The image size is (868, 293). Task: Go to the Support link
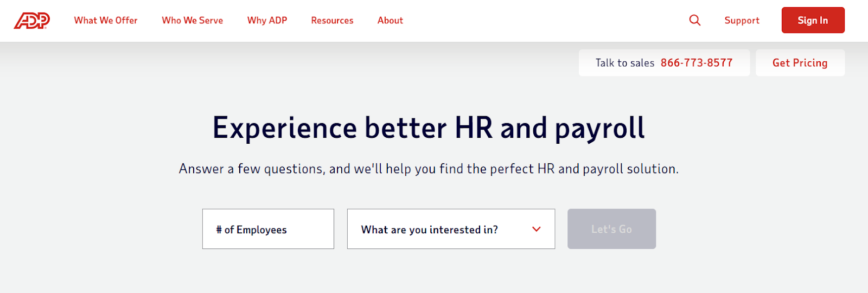742,21
